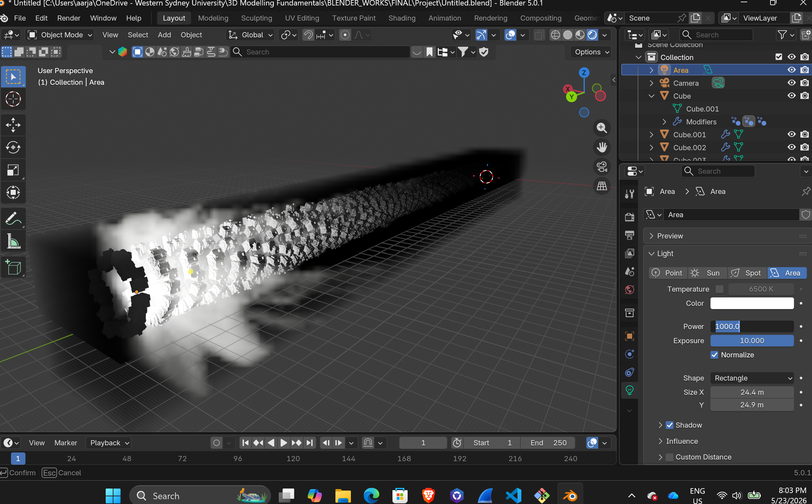Open the viewport Add menu

pos(164,35)
